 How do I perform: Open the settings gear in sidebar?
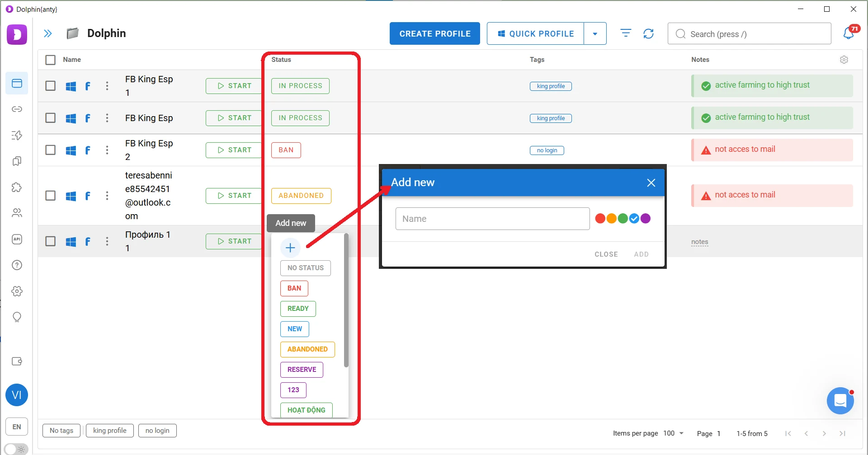pyautogui.click(x=17, y=291)
